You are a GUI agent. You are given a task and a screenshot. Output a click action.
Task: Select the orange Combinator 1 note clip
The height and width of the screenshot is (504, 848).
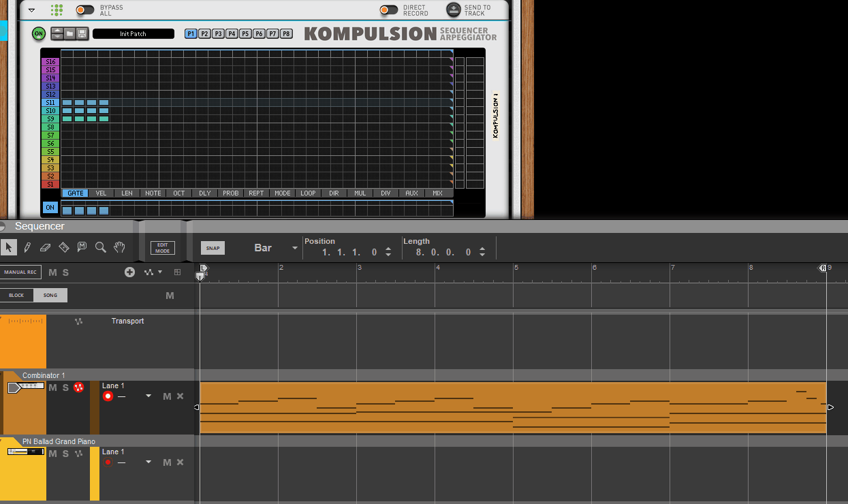(513, 407)
